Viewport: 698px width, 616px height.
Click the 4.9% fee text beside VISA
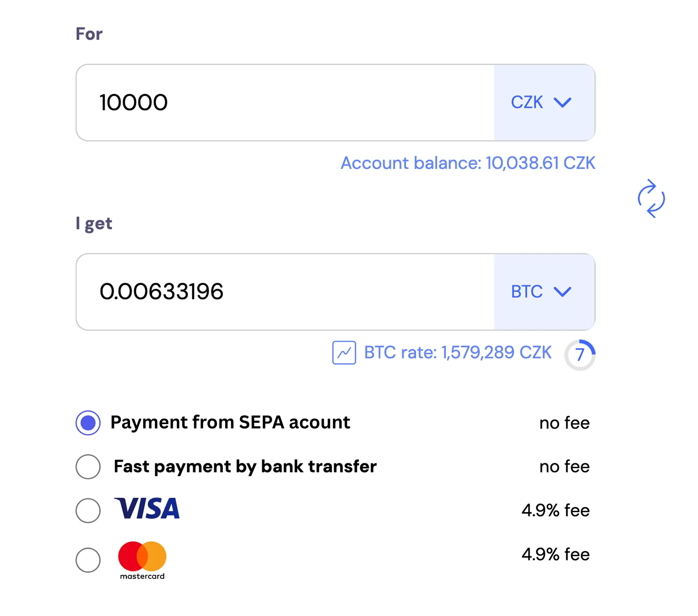click(555, 510)
